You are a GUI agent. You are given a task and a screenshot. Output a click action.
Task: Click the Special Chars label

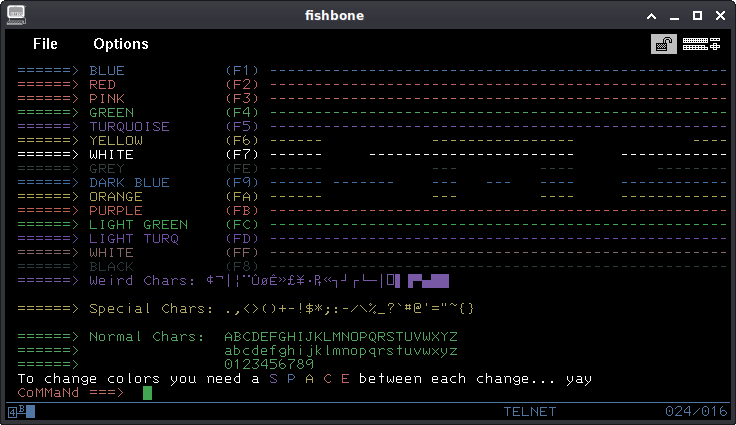pyautogui.click(x=151, y=309)
